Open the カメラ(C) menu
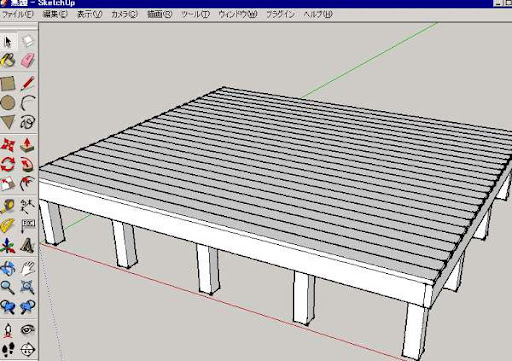Image resolution: width=512 pixels, height=361 pixels. (124, 14)
